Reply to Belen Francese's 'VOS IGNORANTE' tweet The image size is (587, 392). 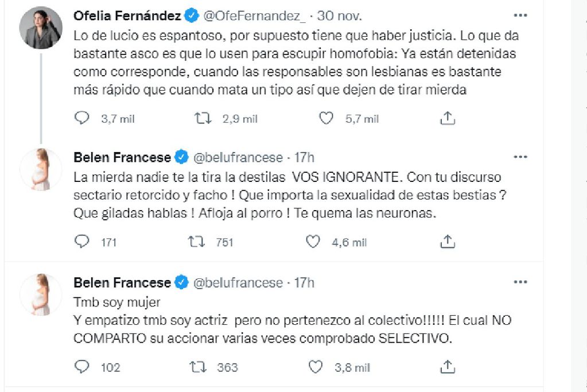83,242
